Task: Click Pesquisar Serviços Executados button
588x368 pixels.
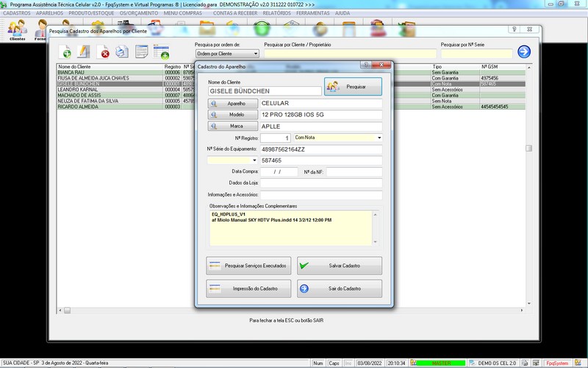Action: click(x=248, y=265)
